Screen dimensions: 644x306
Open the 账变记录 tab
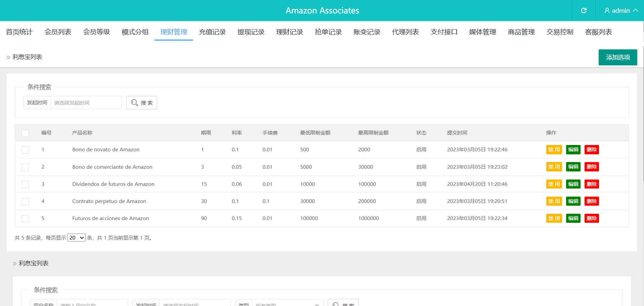[x=367, y=32]
